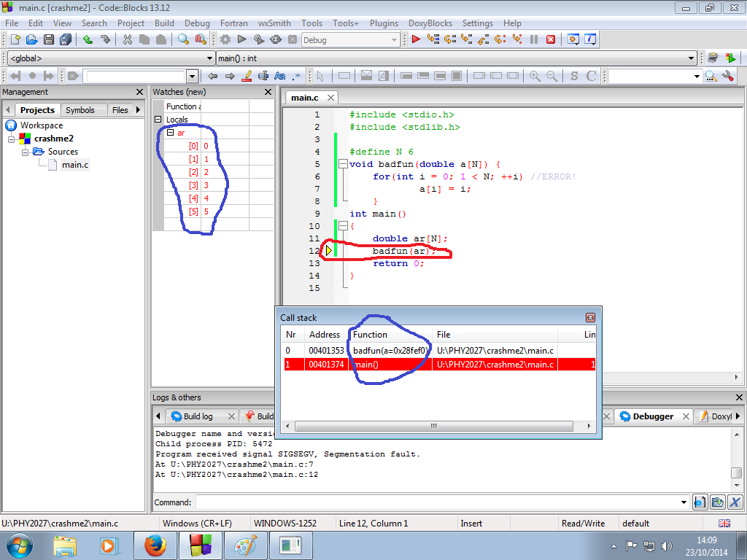Click the Jump back arrow icon
Viewport: 747px width, 560px height.
coord(212,76)
